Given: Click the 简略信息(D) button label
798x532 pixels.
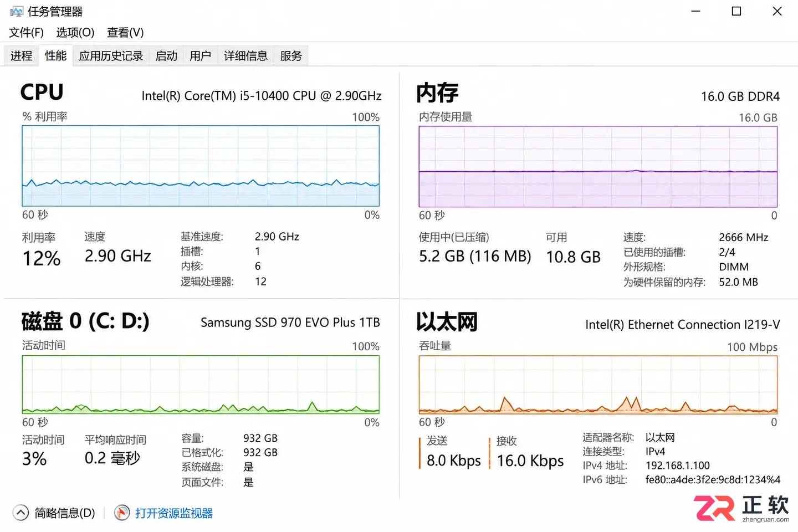Looking at the screenshot, I should click(x=65, y=513).
